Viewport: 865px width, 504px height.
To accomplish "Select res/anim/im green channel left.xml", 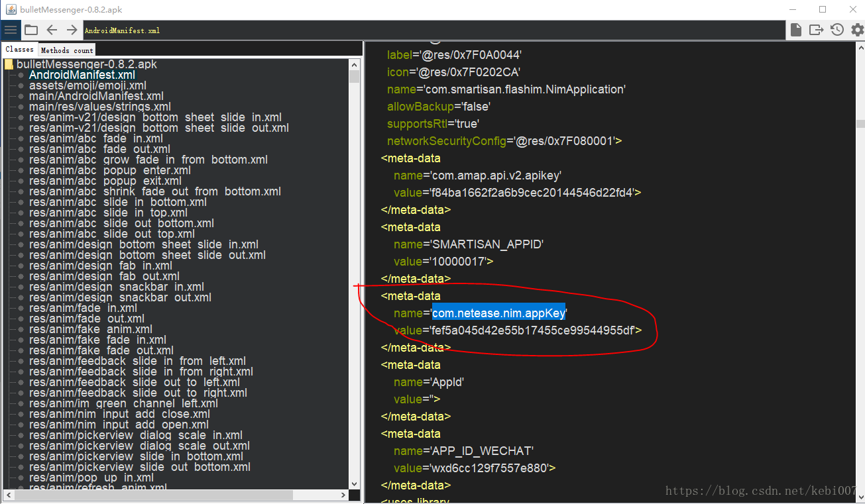I will 123,403.
